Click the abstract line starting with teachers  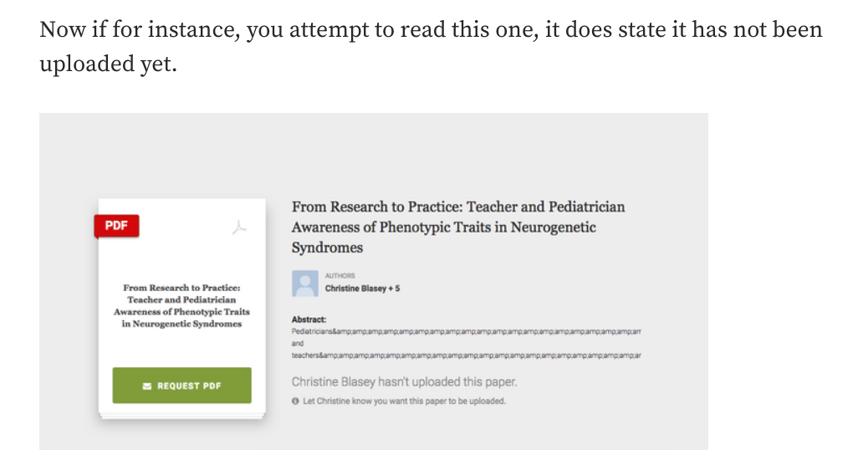466,355
